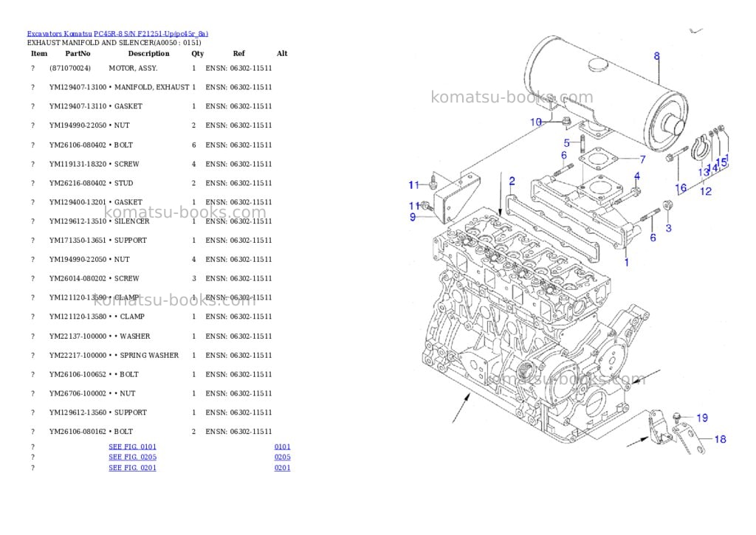The width and height of the screenshot is (756, 535).
Task: Follow the SEE FIG. 0205 link
Action: point(133,457)
